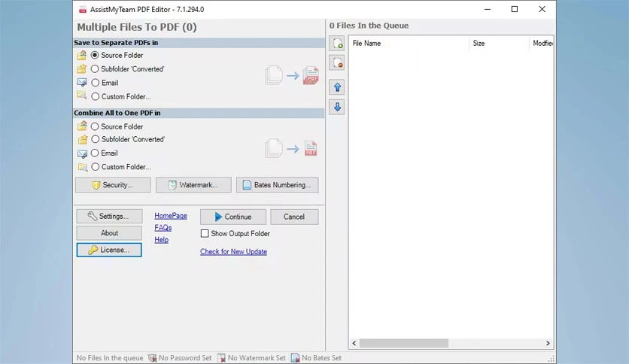Click mail icon beside separate PDFs Email
This screenshot has width=629, height=364.
pyautogui.click(x=82, y=83)
